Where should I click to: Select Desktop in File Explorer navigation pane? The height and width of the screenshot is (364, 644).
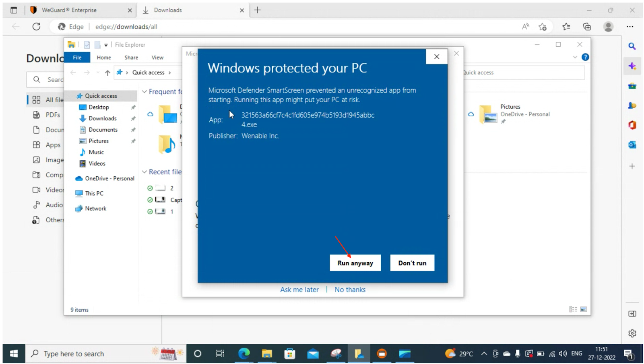(x=99, y=107)
